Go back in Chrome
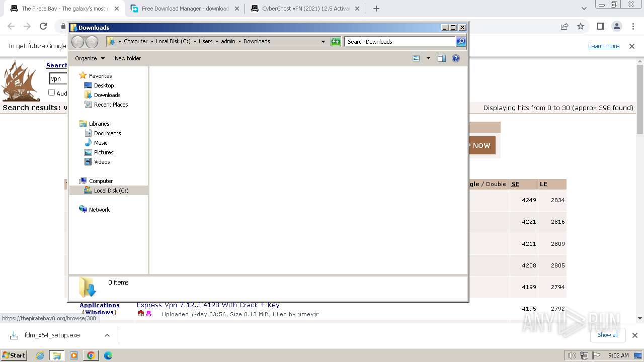This screenshot has width=644, height=362. (x=11, y=26)
